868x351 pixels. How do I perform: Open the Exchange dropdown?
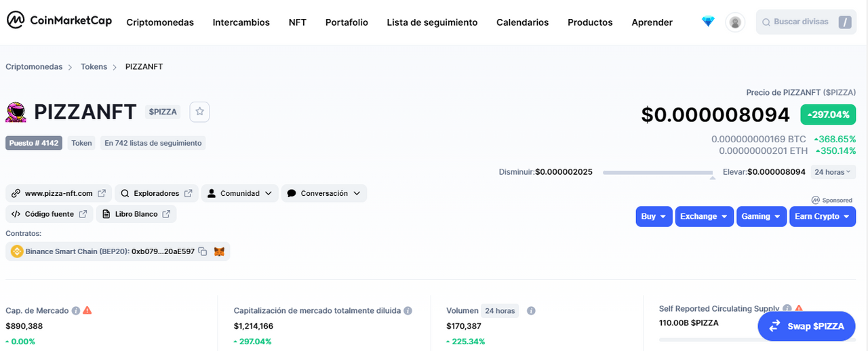(x=704, y=216)
